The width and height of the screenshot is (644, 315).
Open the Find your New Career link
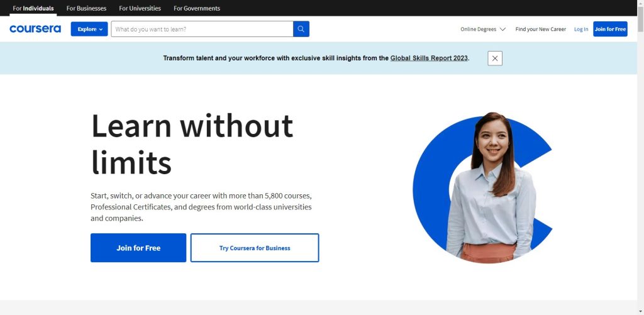click(x=540, y=29)
